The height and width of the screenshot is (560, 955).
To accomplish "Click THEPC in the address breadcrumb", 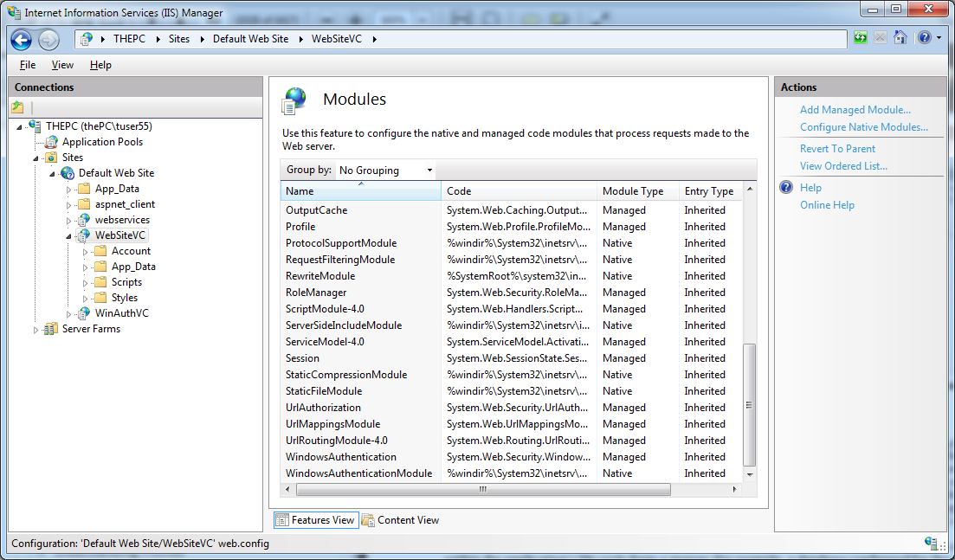I will 129,38.
